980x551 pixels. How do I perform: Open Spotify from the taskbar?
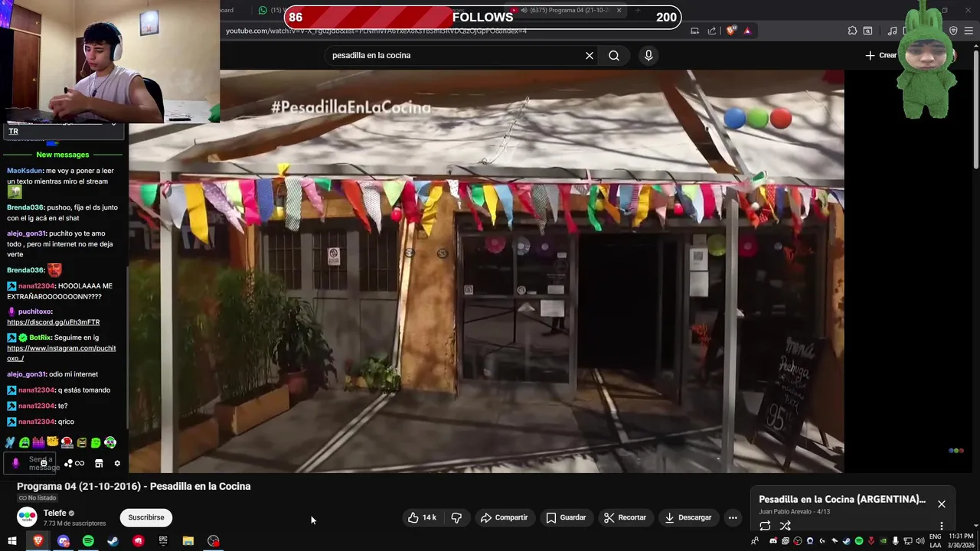(88, 541)
